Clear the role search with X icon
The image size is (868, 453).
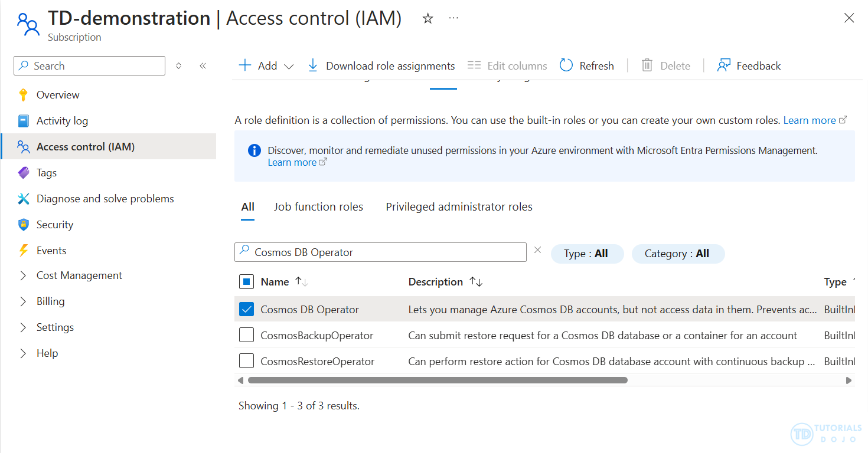click(537, 250)
